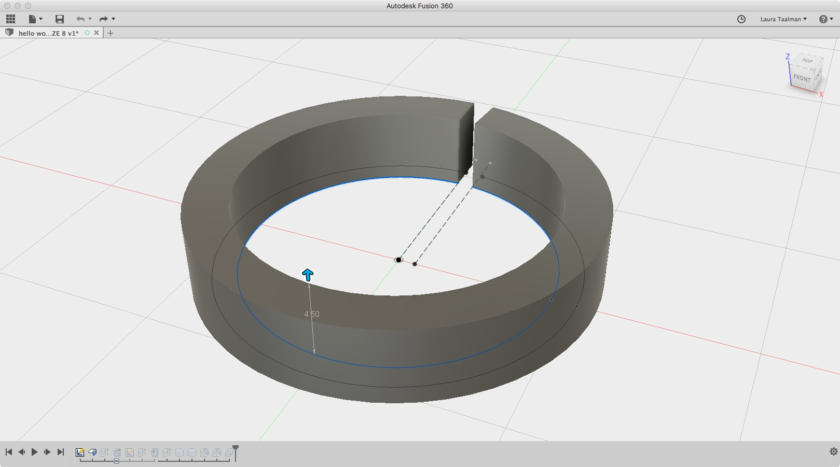Select the third timeline feature icon
The width and height of the screenshot is (840, 467).
tap(104, 453)
